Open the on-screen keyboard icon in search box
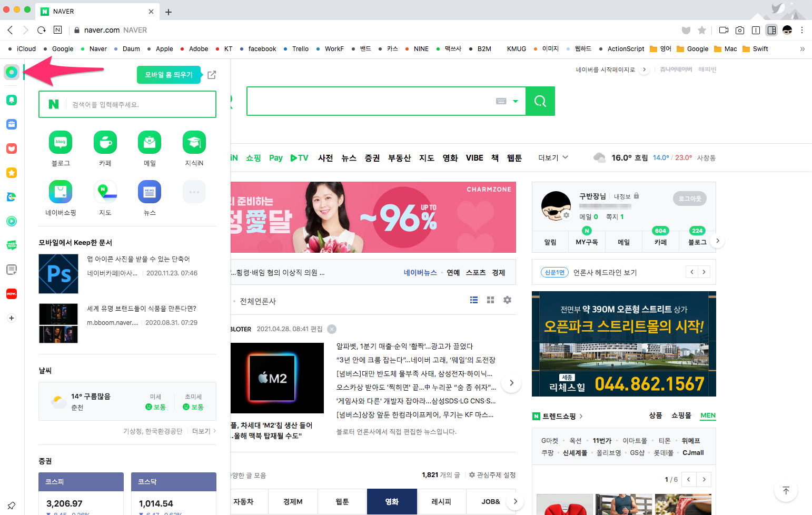Image resolution: width=812 pixels, height=515 pixels. click(501, 101)
